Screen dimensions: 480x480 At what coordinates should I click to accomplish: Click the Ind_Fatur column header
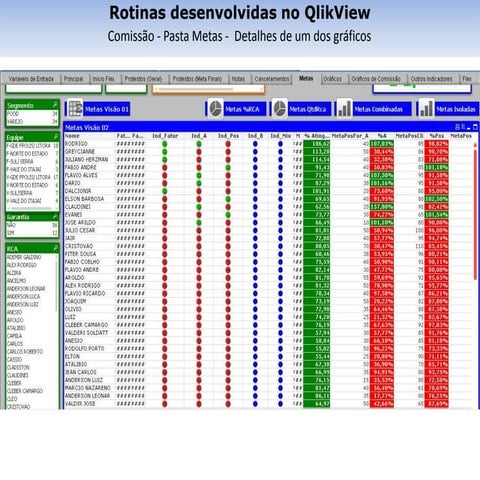pyautogui.click(x=165, y=136)
